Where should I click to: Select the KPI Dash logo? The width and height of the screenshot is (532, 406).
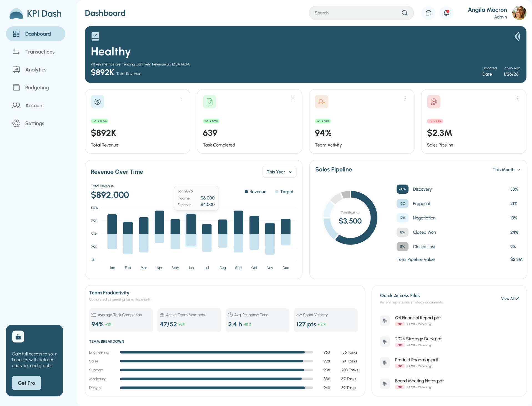35,13
